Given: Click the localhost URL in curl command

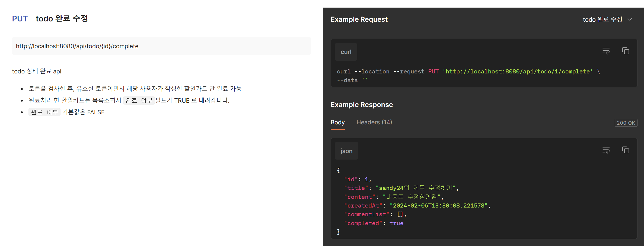Looking at the screenshot, I should click(x=518, y=72).
